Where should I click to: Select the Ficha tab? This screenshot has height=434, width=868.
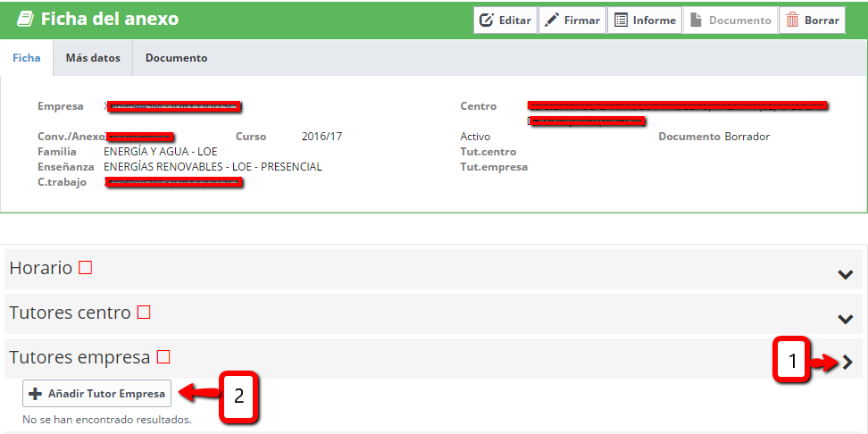(x=26, y=58)
